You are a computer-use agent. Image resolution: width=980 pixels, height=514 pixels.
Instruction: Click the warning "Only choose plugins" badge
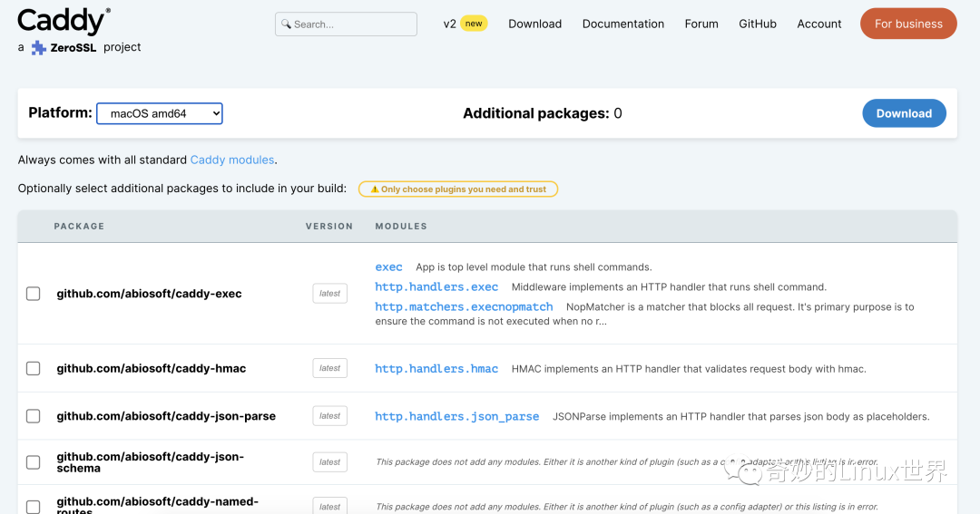tap(457, 189)
